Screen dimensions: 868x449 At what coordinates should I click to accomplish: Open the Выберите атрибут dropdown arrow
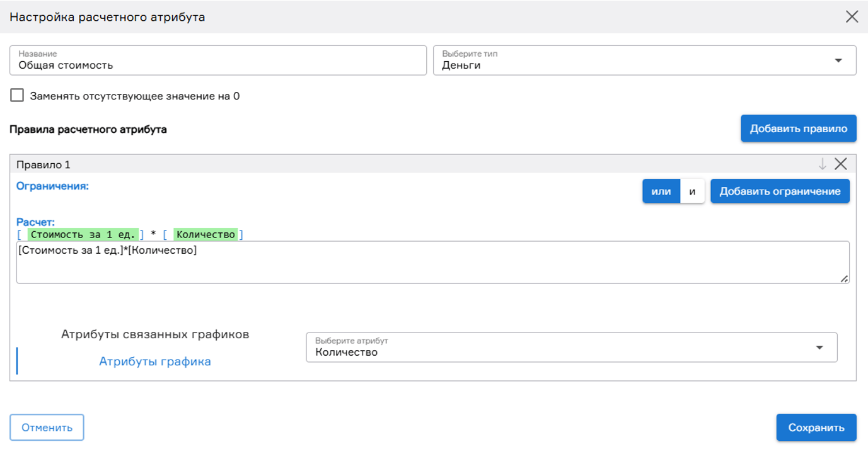coord(819,348)
